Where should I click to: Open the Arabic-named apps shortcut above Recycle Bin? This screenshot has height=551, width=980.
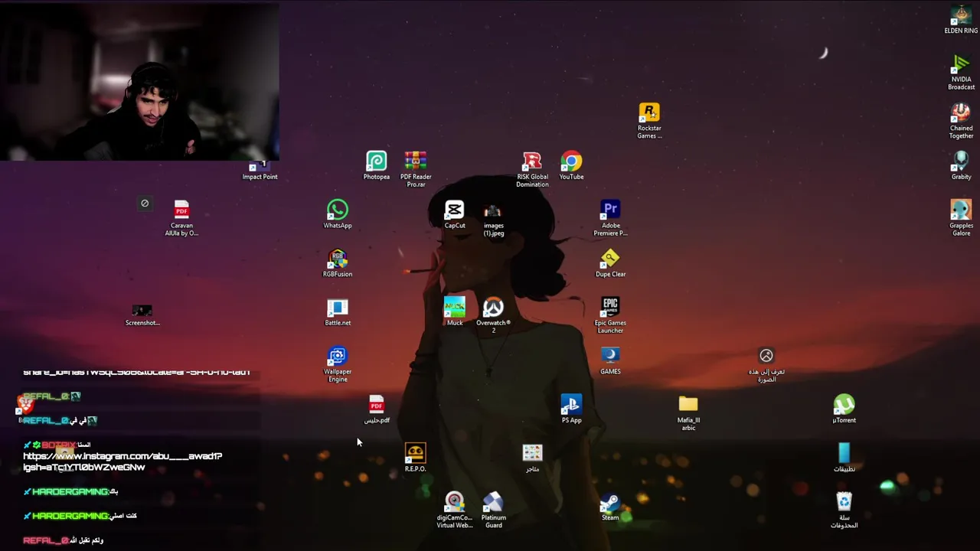tap(844, 458)
